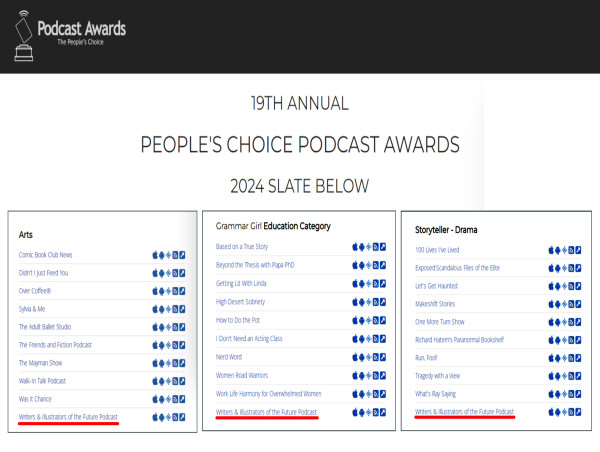Open How to Do the Pot link
The image size is (600, 452).
click(x=238, y=320)
